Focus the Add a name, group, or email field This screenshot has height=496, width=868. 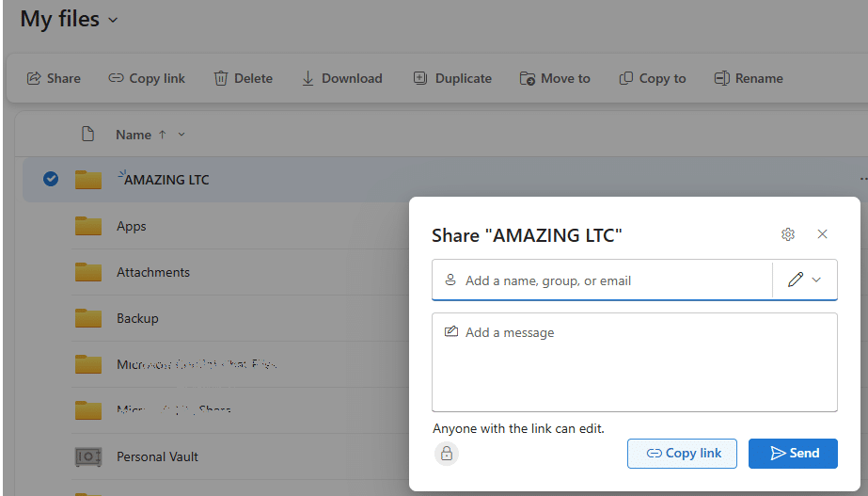point(602,280)
